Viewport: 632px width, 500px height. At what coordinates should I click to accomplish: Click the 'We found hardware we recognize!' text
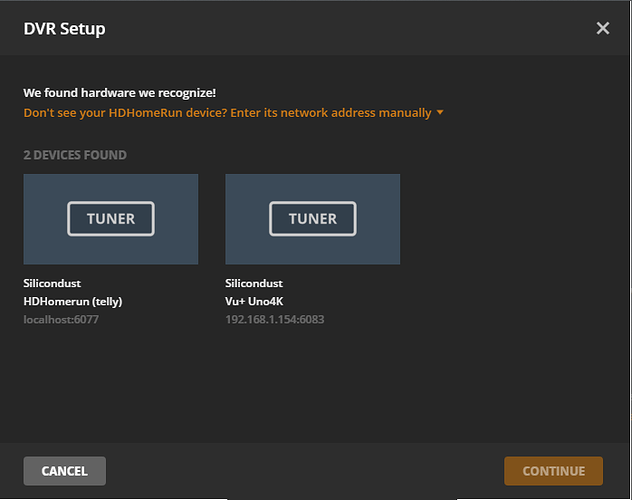[120, 93]
